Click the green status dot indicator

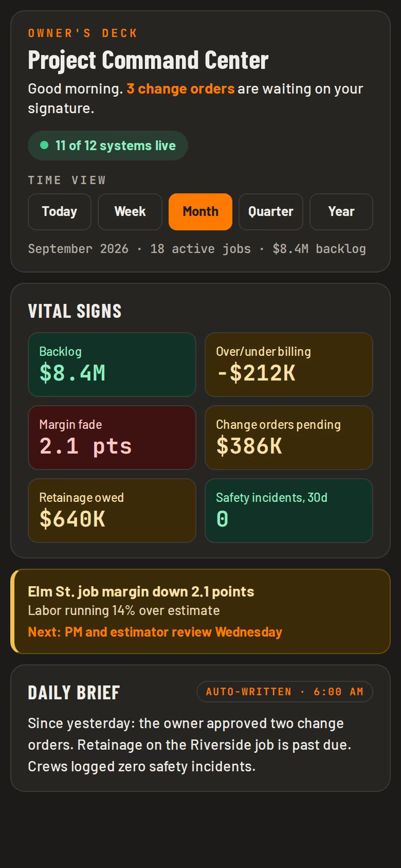click(x=44, y=146)
